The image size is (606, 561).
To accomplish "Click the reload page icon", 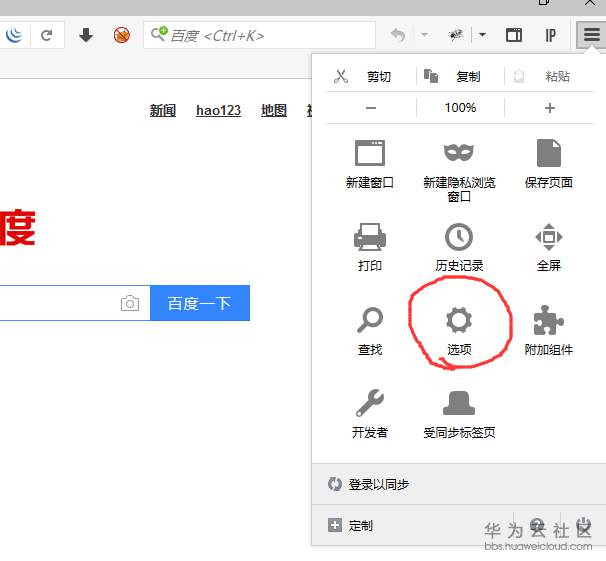I will pos(47,36).
